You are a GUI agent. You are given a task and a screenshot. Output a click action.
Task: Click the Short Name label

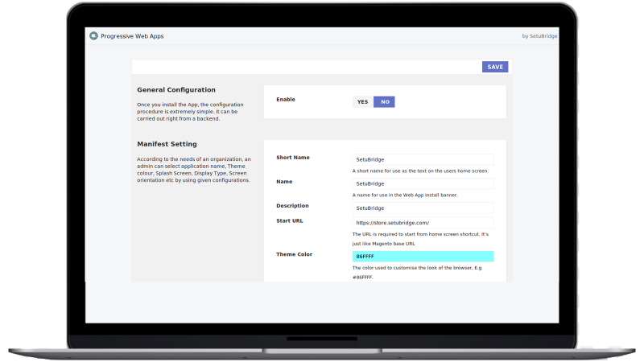[x=293, y=157]
